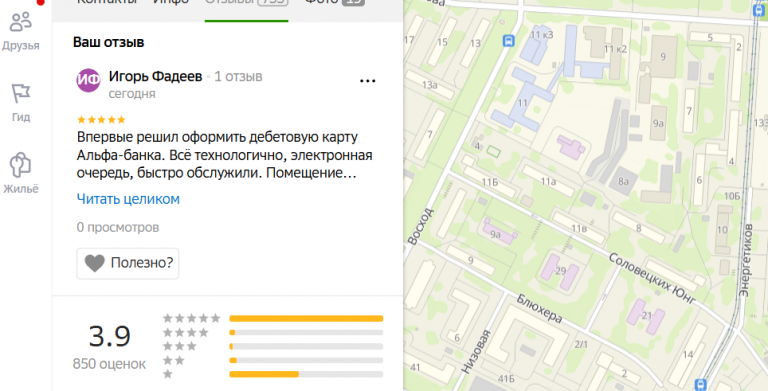This screenshot has width=768, height=391.
Task: Click the 0 просмотров text
Action: point(118,227)
